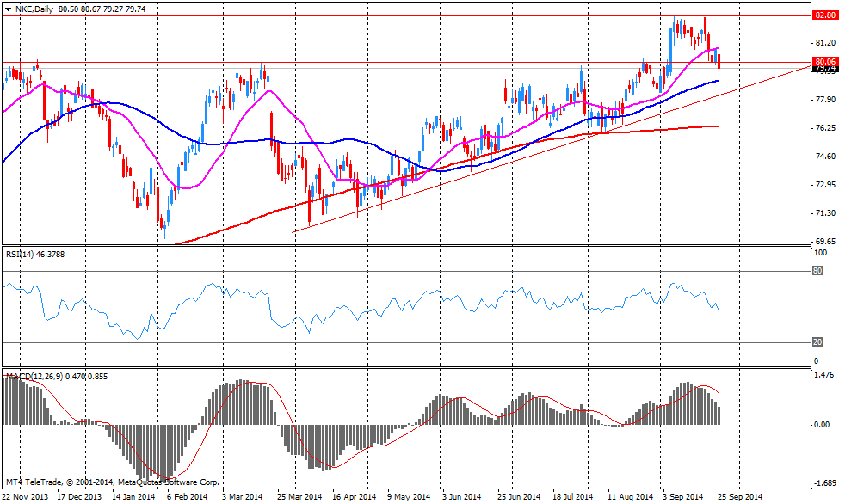Screen dimensions: 845x504
Task: Click the 80 level marker on RSI scale
Action: click(817, 271)
